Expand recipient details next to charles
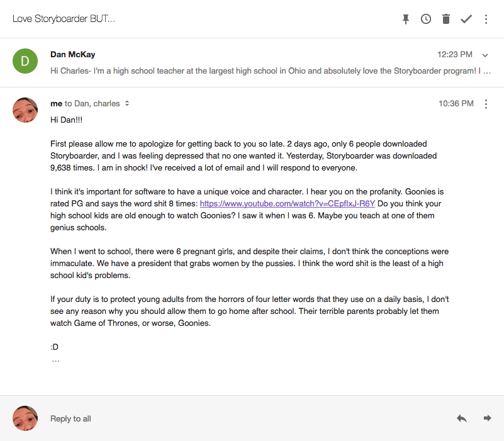Screen dimensions: 504x441 coord(127,103)
